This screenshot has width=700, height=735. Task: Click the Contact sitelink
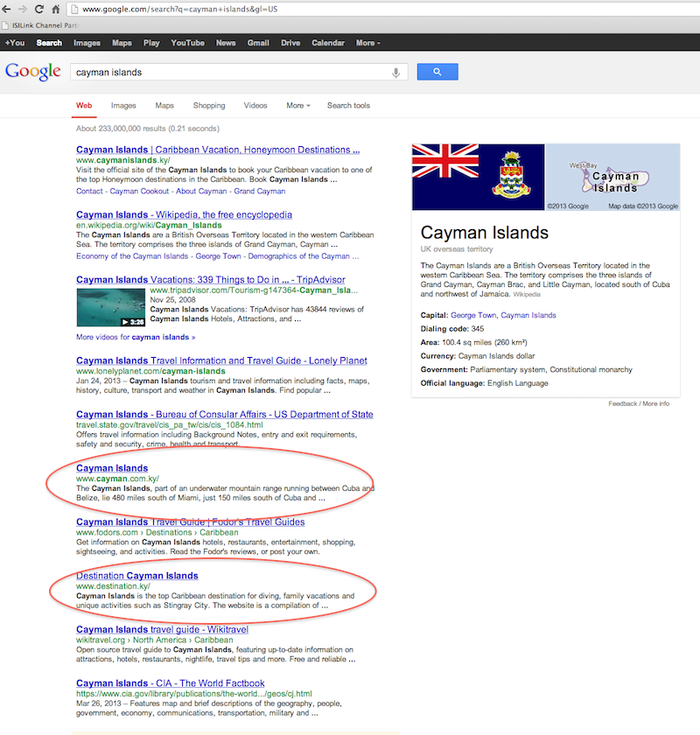89,192
